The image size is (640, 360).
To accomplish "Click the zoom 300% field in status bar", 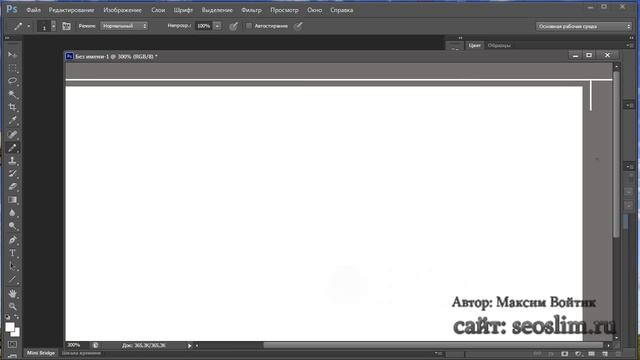I will point(74,345).
